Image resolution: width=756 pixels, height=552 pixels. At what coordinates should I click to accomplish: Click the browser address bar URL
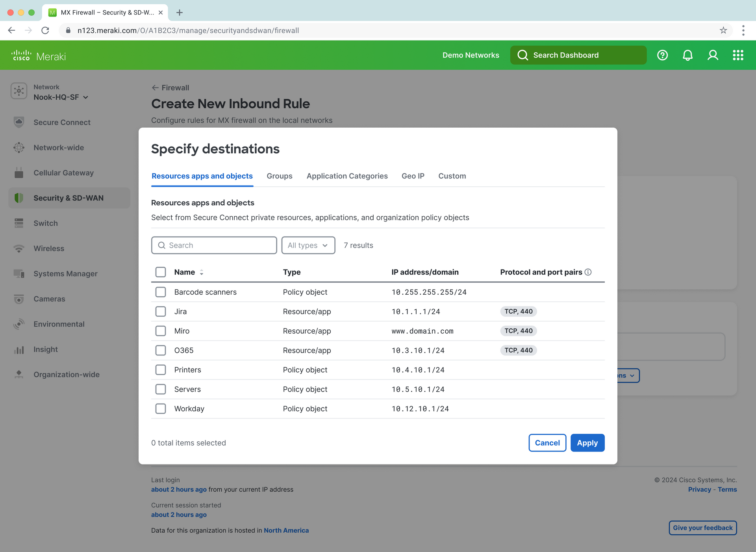pyautogui.click(x=188, y=30)
